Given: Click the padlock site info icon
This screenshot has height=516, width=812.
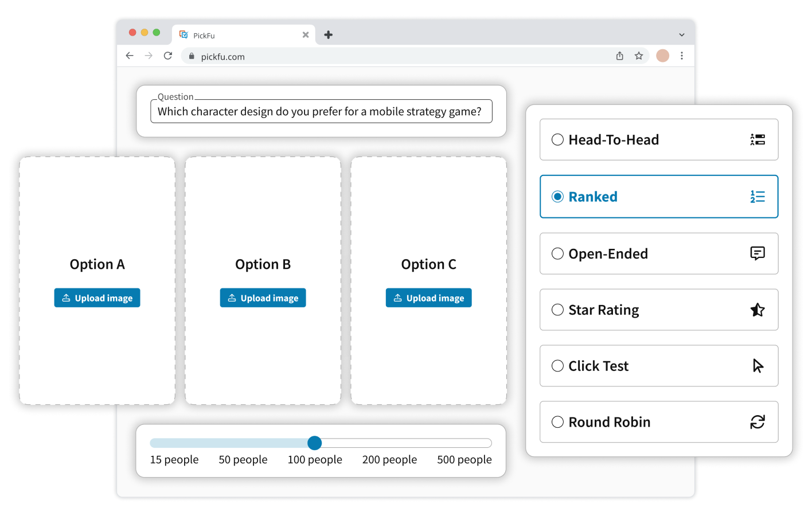Looking at the screenshot, I should pos(192,56).
